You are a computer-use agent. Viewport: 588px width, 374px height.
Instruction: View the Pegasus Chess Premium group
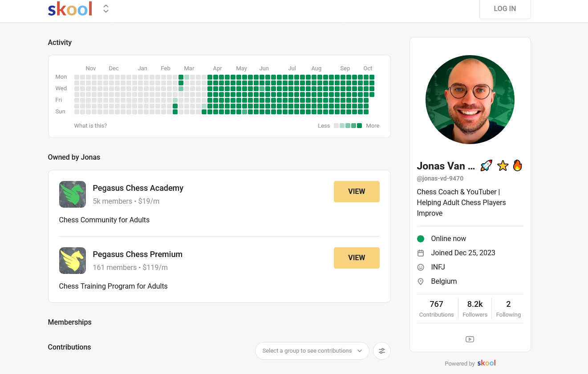pyautogui.click(x=357, y=258)
